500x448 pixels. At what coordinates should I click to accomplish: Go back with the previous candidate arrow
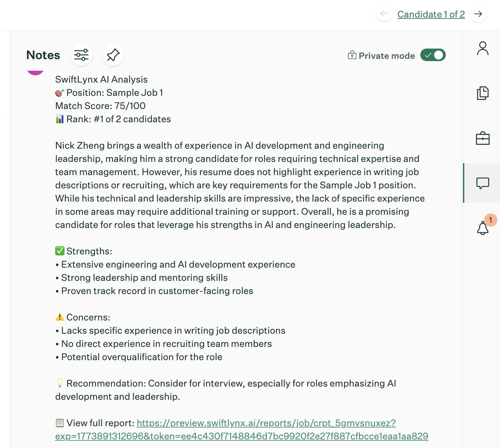point(384,14)
